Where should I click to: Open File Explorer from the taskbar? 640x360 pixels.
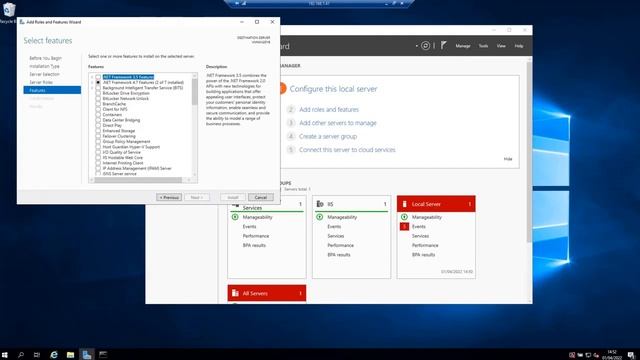pos(70,355)
